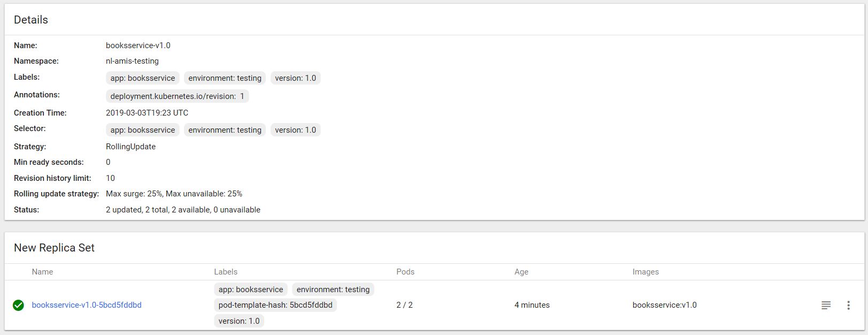Click the 'New Replica Set' card heading
The image size is (868, 335).
point(54,248)
